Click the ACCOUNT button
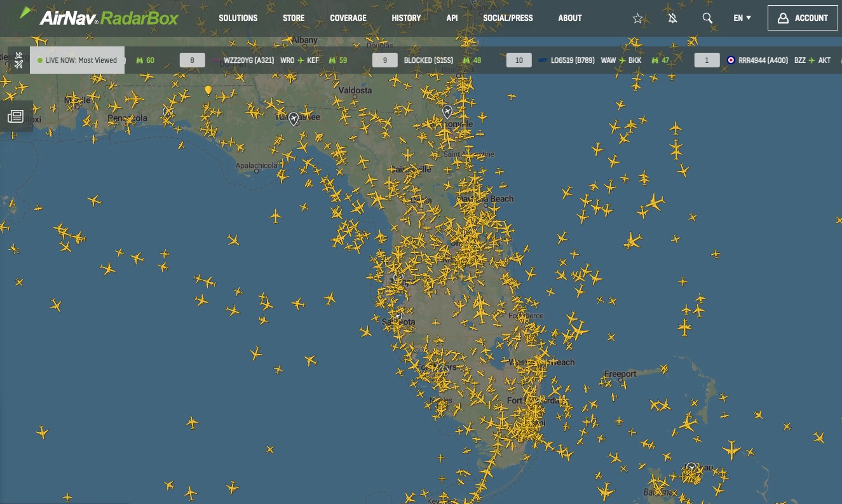 point(803,18)
